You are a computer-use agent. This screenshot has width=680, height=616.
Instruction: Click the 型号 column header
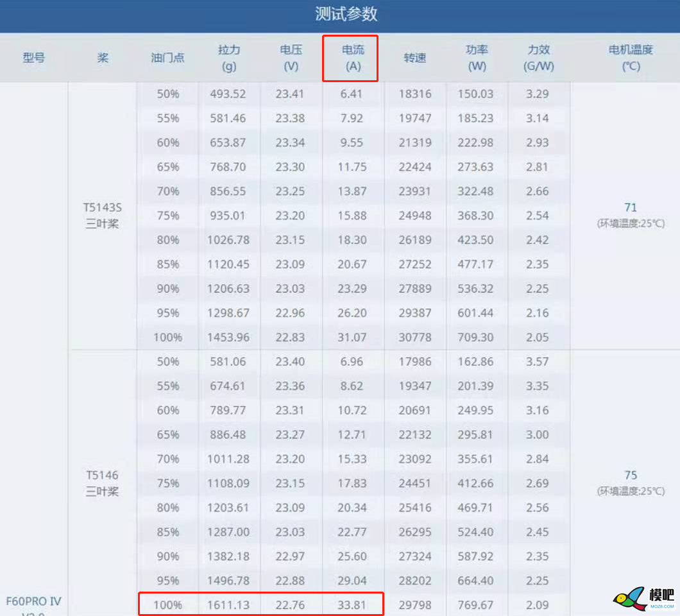tap(34, 58)
